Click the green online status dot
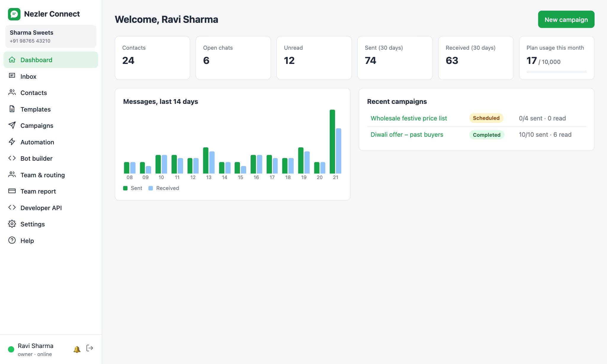This screenshot has width=607, height=364. click(x=11, y=349)
